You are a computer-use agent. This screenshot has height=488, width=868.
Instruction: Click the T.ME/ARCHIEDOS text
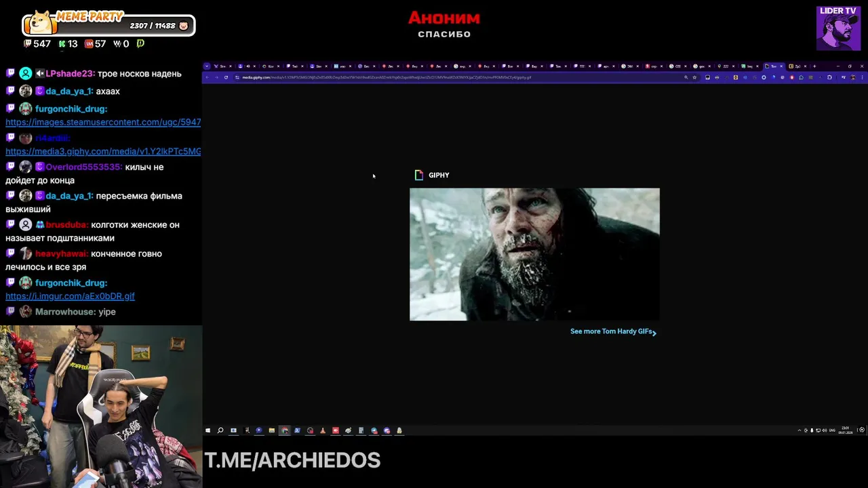coord(292,460)
